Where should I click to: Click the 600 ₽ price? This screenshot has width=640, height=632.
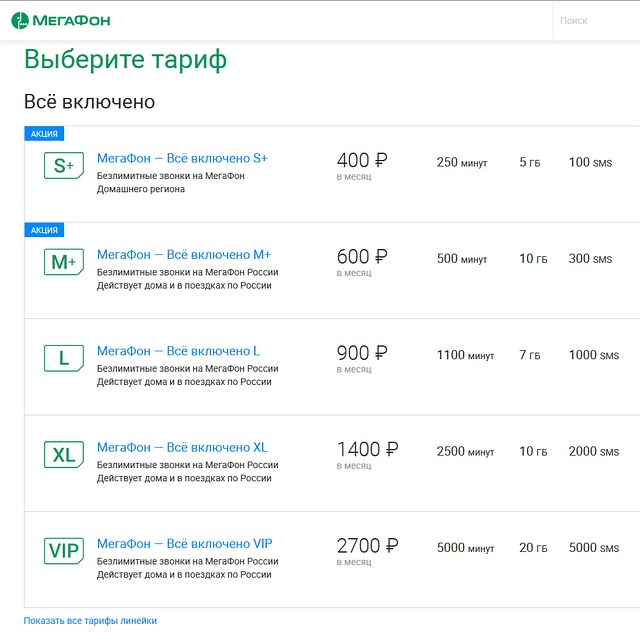[362, 256]
